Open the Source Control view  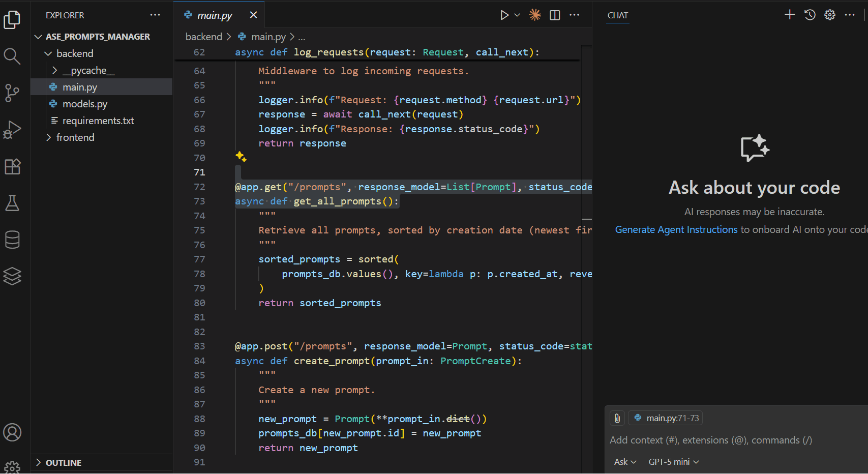coord(12,93)
